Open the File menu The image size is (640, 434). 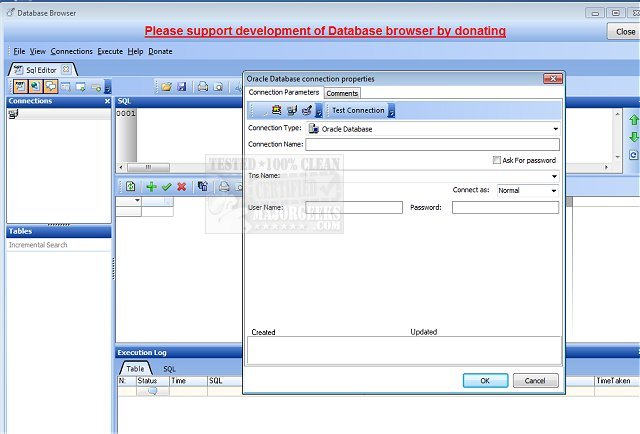[x=19, y=51]
